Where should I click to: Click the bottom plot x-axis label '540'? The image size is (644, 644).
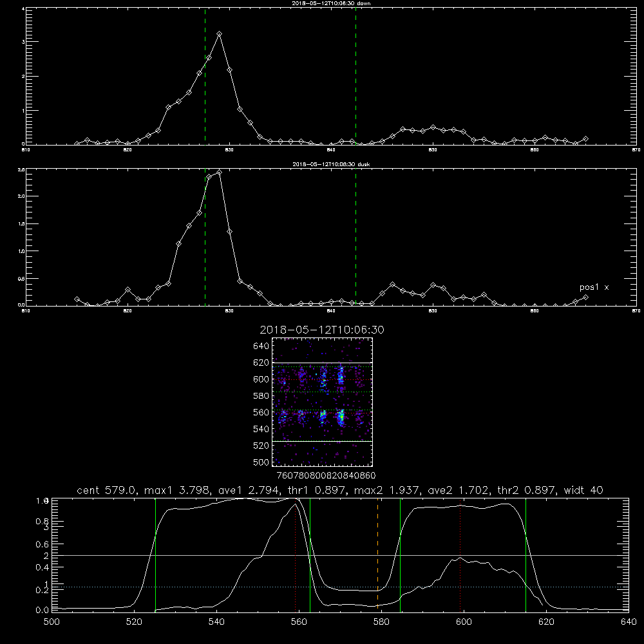(216, 621)
